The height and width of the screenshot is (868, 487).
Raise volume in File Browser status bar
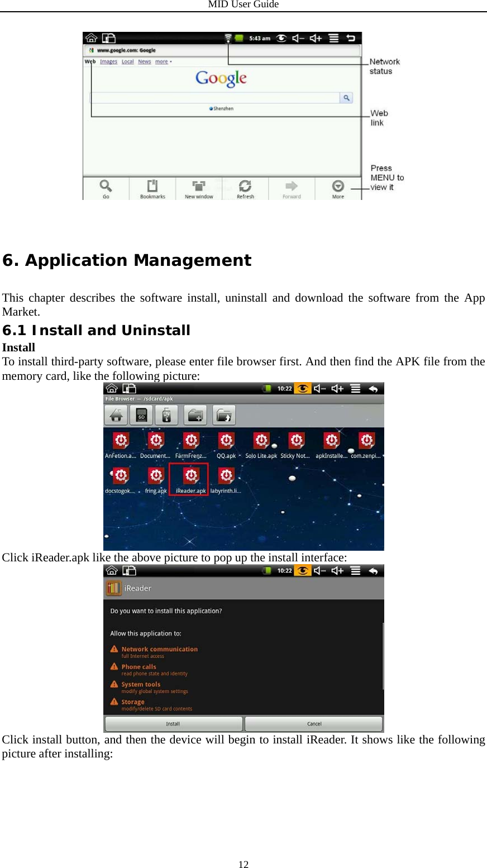coord(337,388)
